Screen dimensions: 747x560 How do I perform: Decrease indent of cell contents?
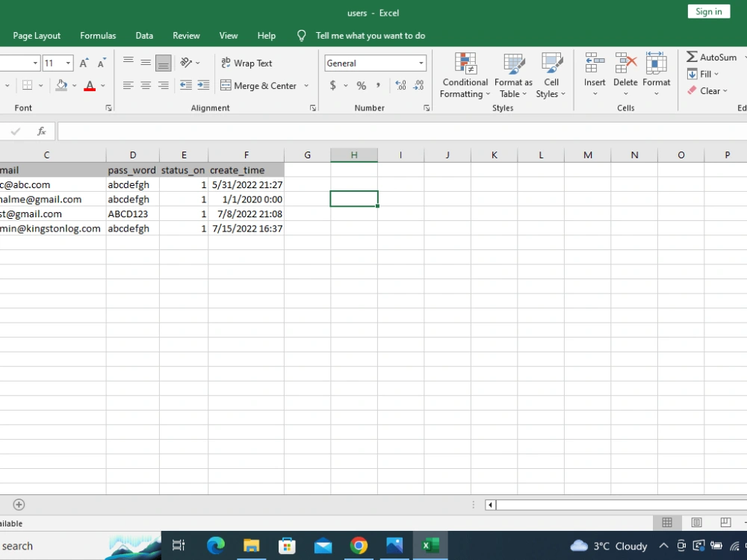pos(186,85)
